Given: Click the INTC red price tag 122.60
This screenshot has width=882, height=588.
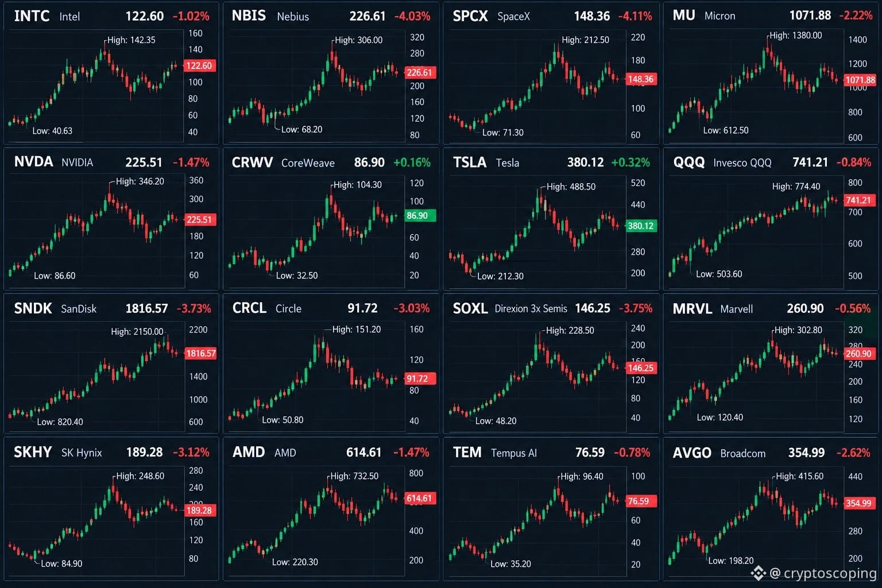Looking at the screenshot, I should pos(199,65).
